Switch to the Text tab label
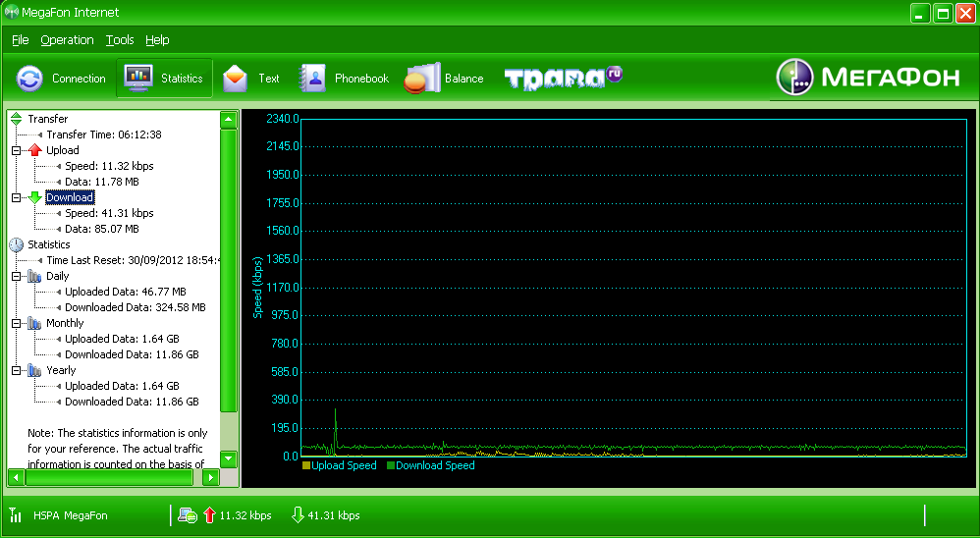This screenshot has width=980, height=538. pyautogui.click(x=269, y=79)
